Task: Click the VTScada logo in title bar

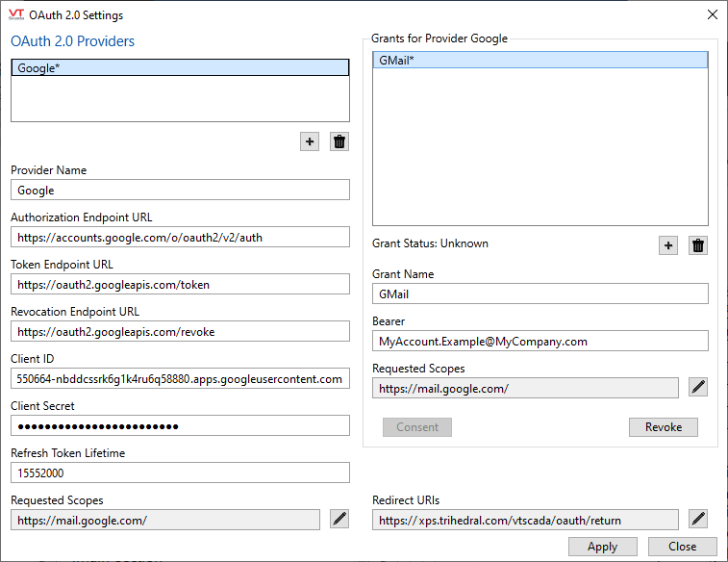Action: tap(16, 15)
